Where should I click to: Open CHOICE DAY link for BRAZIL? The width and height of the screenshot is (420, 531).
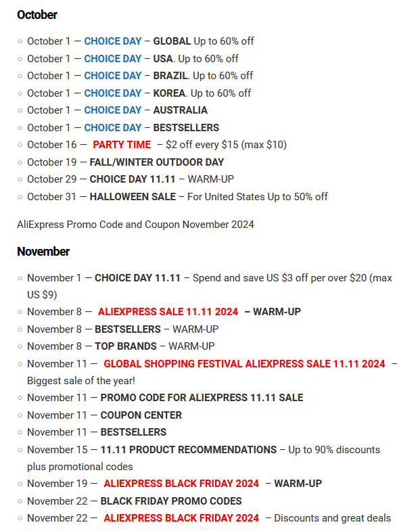pyautogui.click(x=113, y=76)
